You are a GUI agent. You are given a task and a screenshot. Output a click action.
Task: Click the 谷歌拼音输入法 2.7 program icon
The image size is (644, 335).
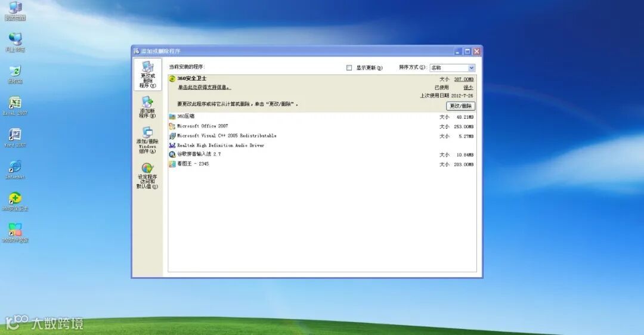[x=172, y=154]
